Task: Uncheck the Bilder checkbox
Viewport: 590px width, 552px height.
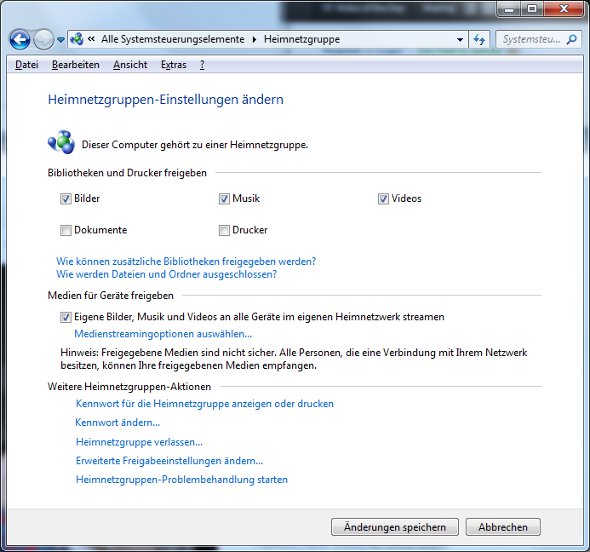Action: [66, 199]
